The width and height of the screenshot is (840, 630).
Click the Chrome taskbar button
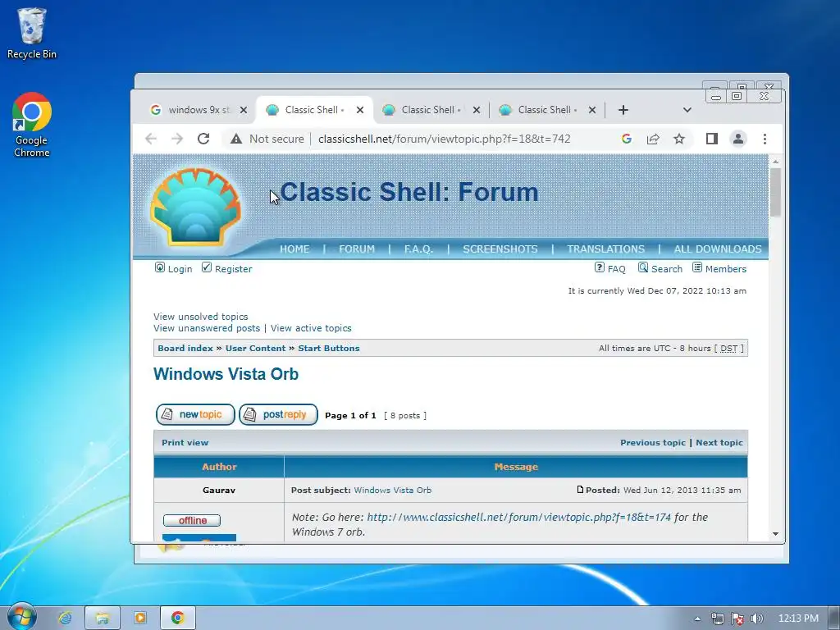(x=177, y=618)
